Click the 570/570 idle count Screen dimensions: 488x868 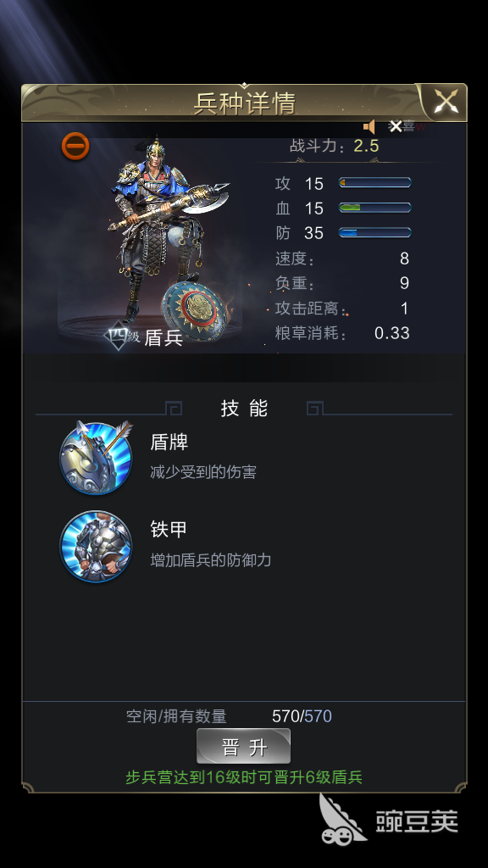302,716
